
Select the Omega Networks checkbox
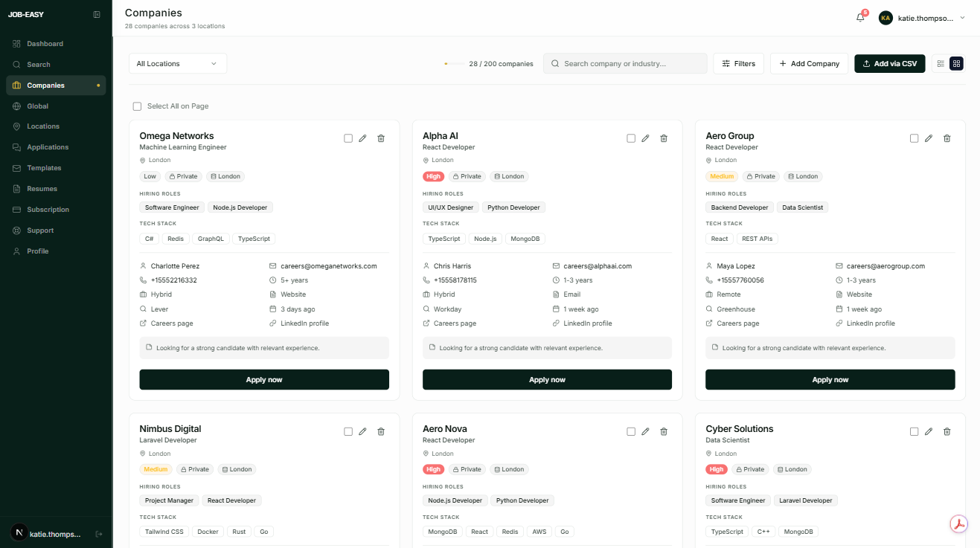(348, 138)
